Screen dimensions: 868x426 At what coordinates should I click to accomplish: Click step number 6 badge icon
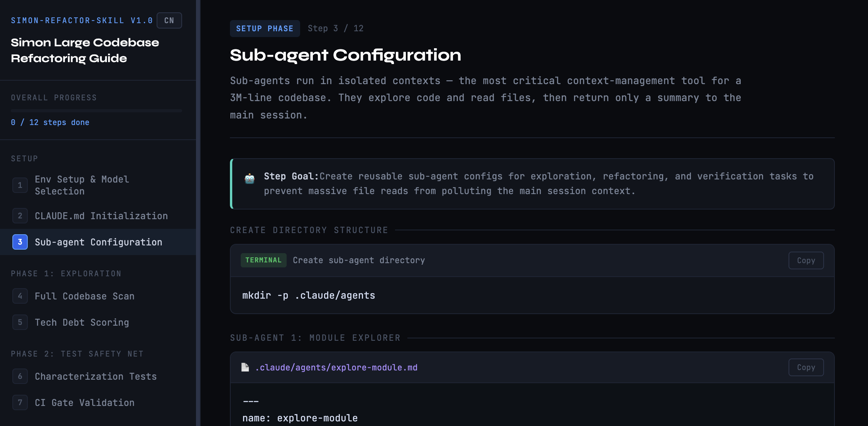point(20,376)
